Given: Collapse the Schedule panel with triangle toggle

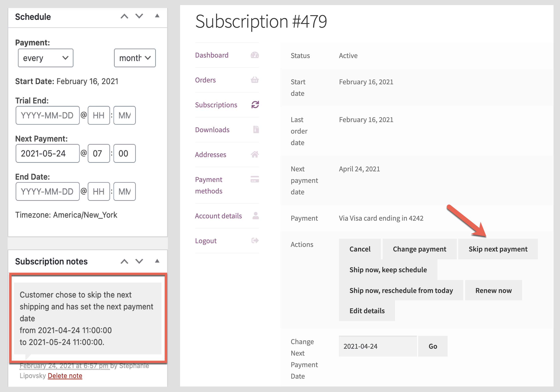Looking at the screenshot, I should [157, 16].
